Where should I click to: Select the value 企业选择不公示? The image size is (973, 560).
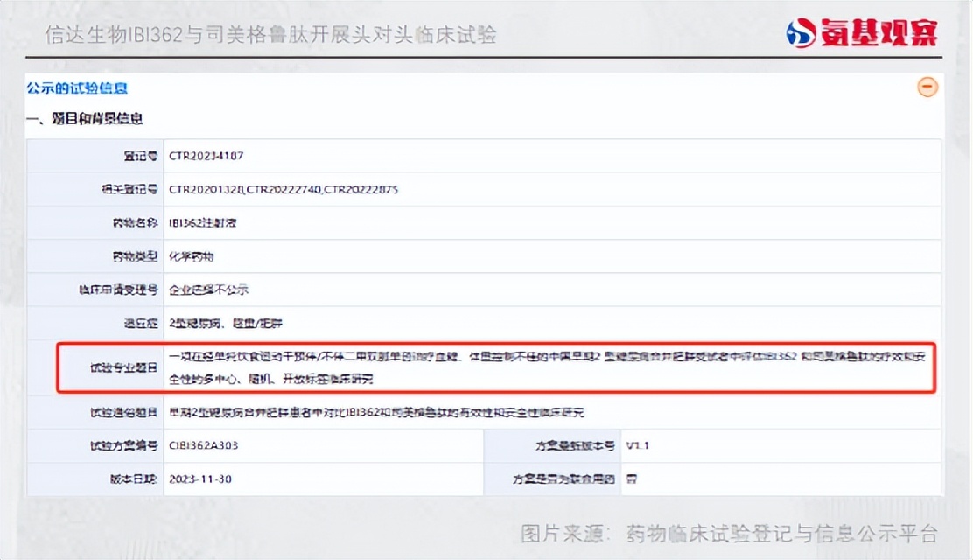pyautogui.click(x=208, y=290)
